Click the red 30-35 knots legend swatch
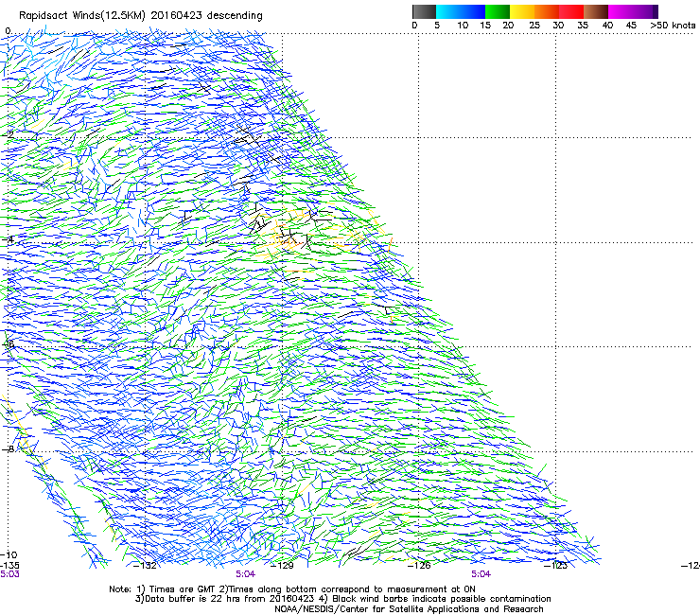This screenshot has width=700, height=615. tap(571, 11)
